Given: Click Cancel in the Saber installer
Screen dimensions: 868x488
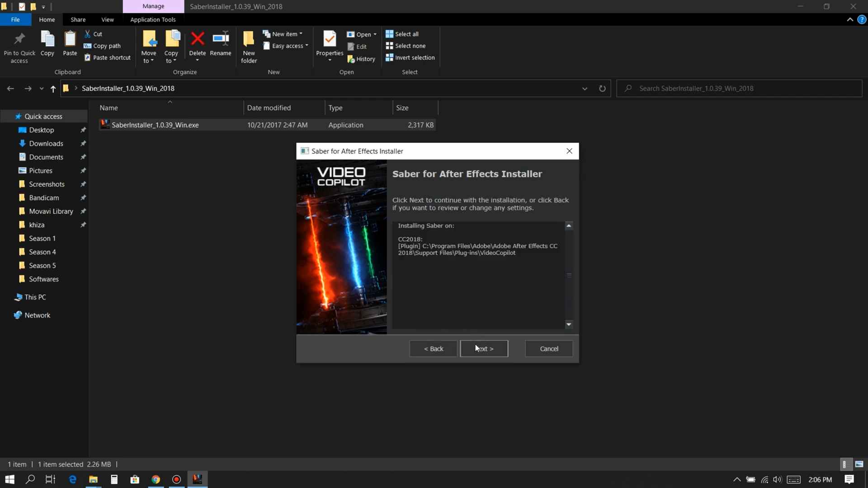Looking at the screenshot, I should pos(549,348).
